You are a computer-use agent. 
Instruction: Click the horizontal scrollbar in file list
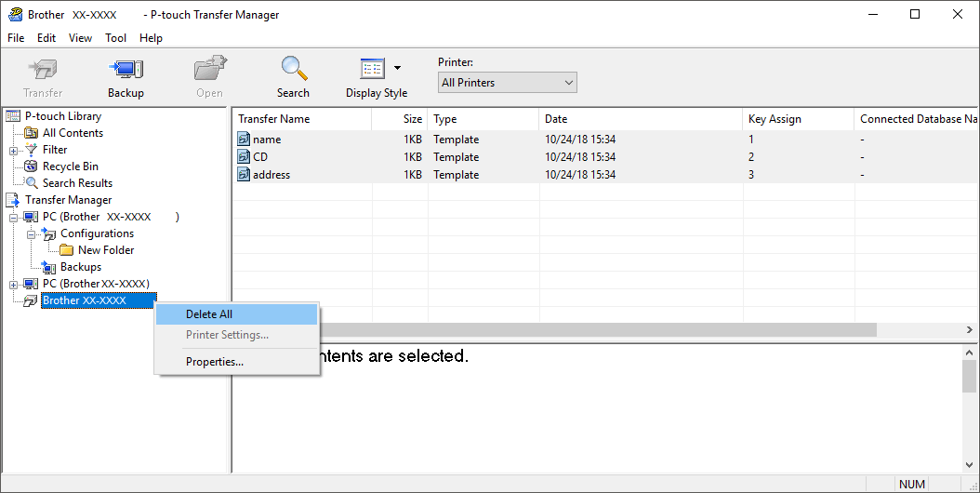[595, 329]
